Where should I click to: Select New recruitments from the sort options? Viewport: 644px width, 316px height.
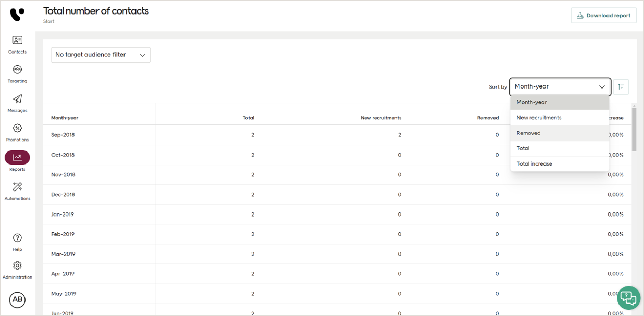tap(539, 117)
